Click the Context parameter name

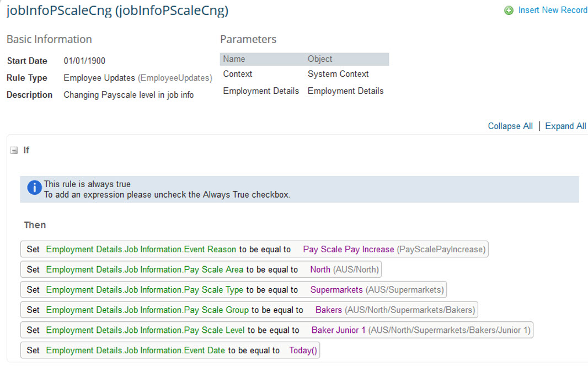[x=237, y=74]
